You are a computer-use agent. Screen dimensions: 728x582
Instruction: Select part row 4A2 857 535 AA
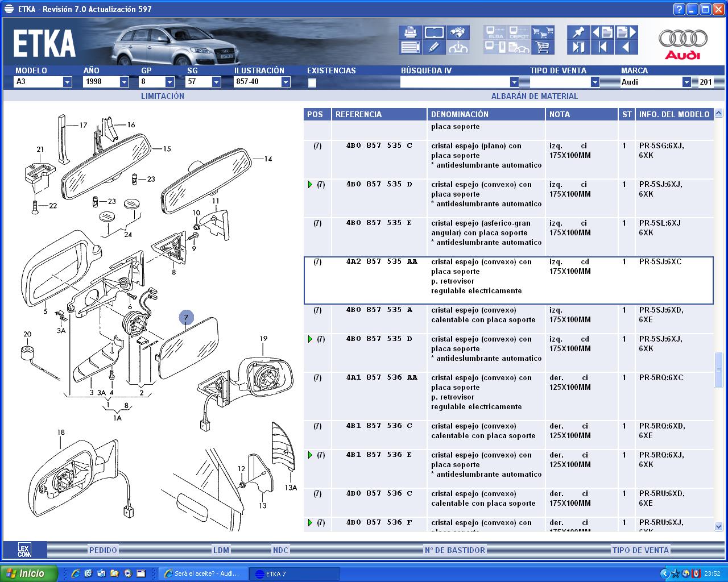point(508,281)
